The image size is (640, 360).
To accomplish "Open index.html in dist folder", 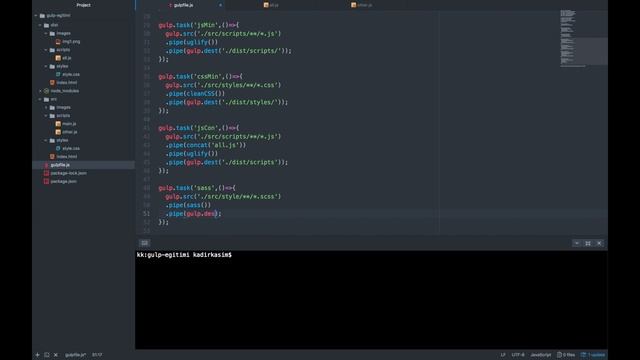I will click(67, 82).
